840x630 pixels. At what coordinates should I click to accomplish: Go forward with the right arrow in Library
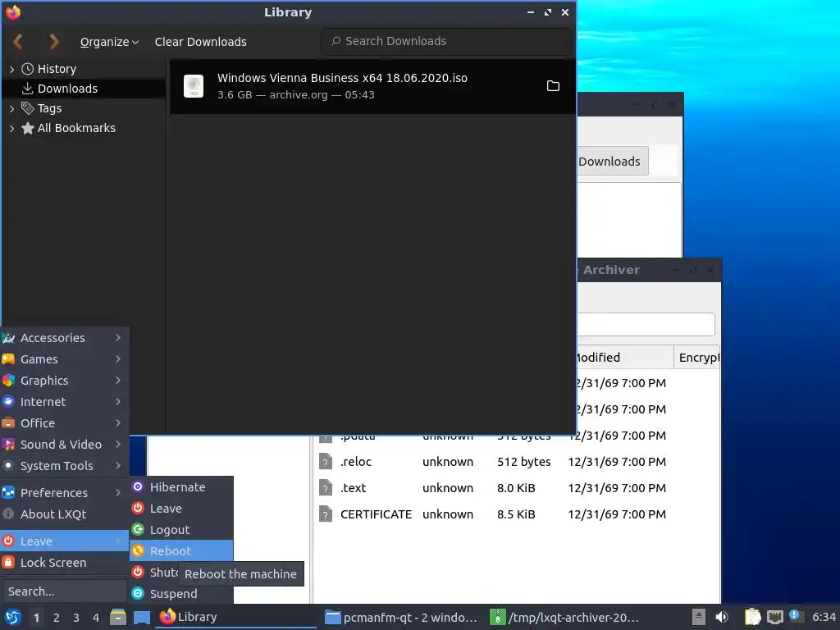[x=53, y=41]
